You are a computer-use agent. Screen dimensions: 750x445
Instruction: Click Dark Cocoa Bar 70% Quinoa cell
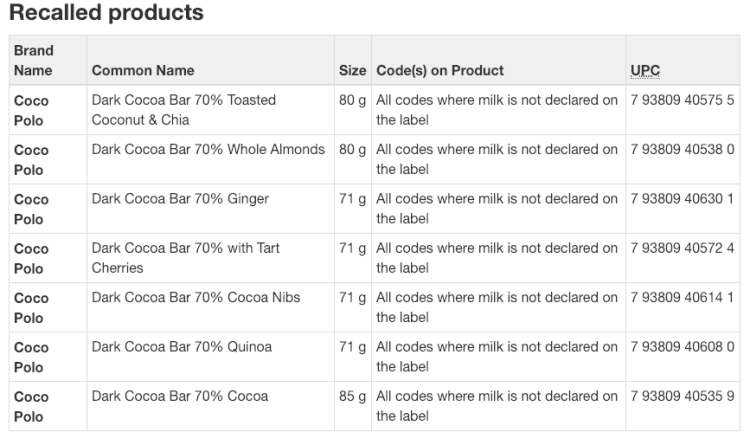[182, 346]
